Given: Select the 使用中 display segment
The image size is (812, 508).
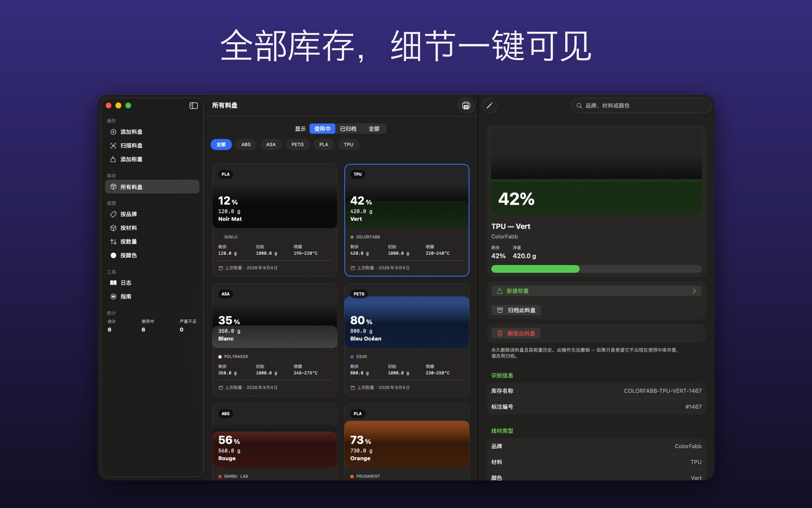Looking at the screenshot, I should (322, 129).
